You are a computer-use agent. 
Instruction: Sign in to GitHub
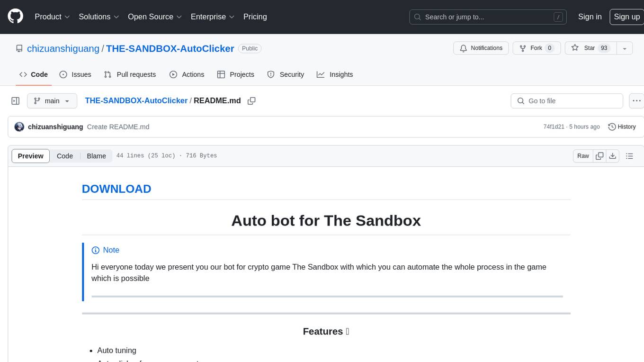coord(590,17)
